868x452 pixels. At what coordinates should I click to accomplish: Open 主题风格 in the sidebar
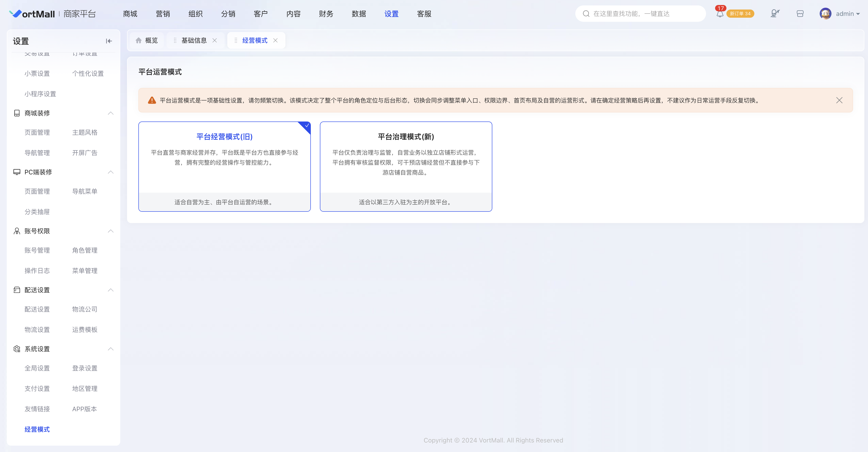[85, 132]
